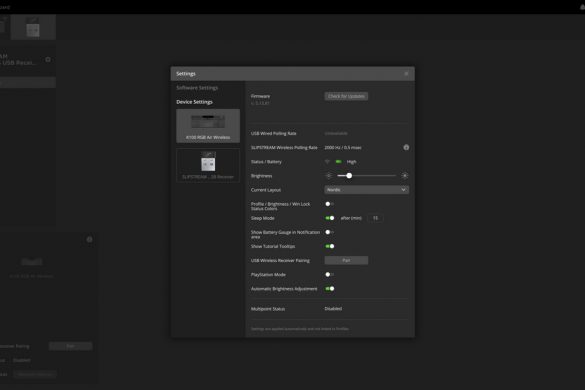Click the low brightness sun icon

point(329,176)
